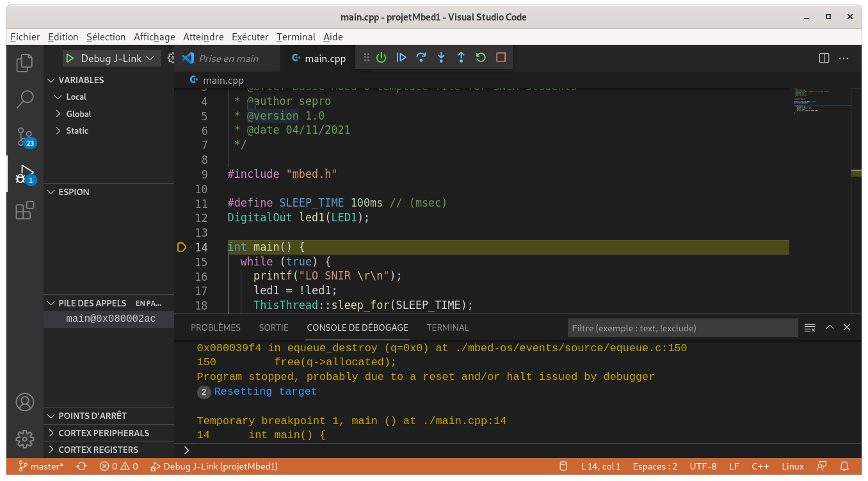Viewport: 868px width, 481px height.
Task: Switch to SORTIE panel tab
Action: (x=274, y=327)
